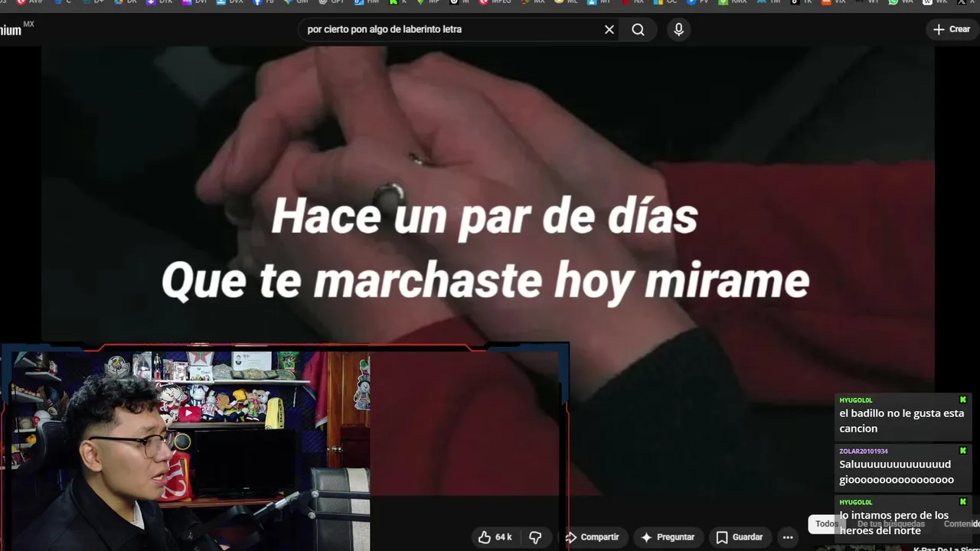
Task: Click the chat message 'el badillo no le gusta esta cancion'
Action: 901,421
